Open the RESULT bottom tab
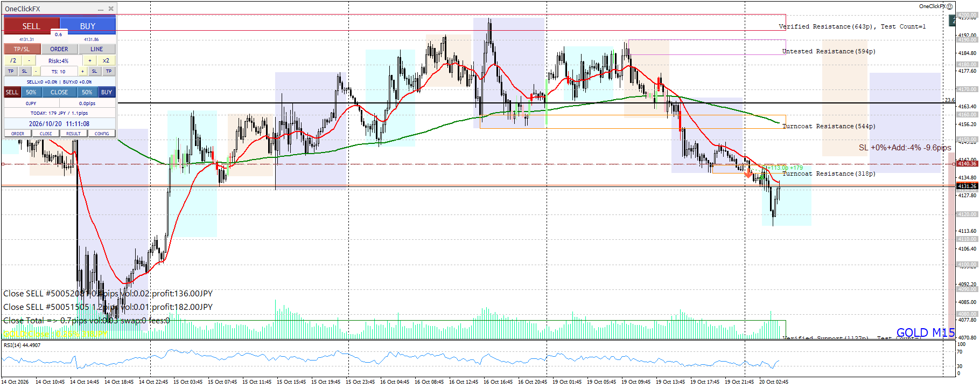 pyautogui.click(x=74, y=134)
